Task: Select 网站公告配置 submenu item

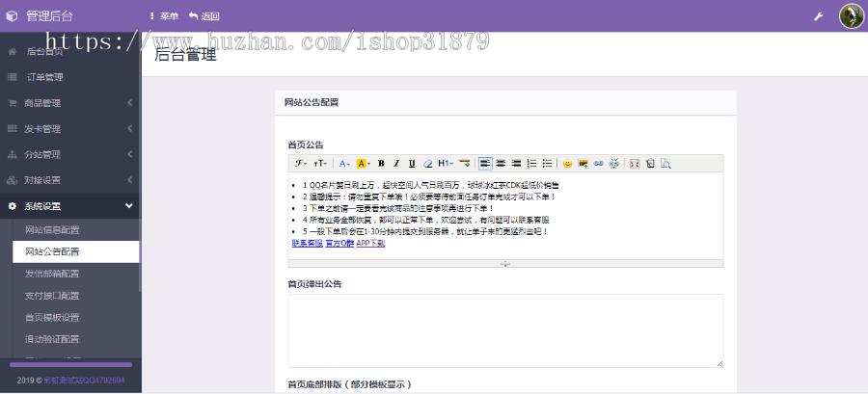Action: tap(76, 252)
